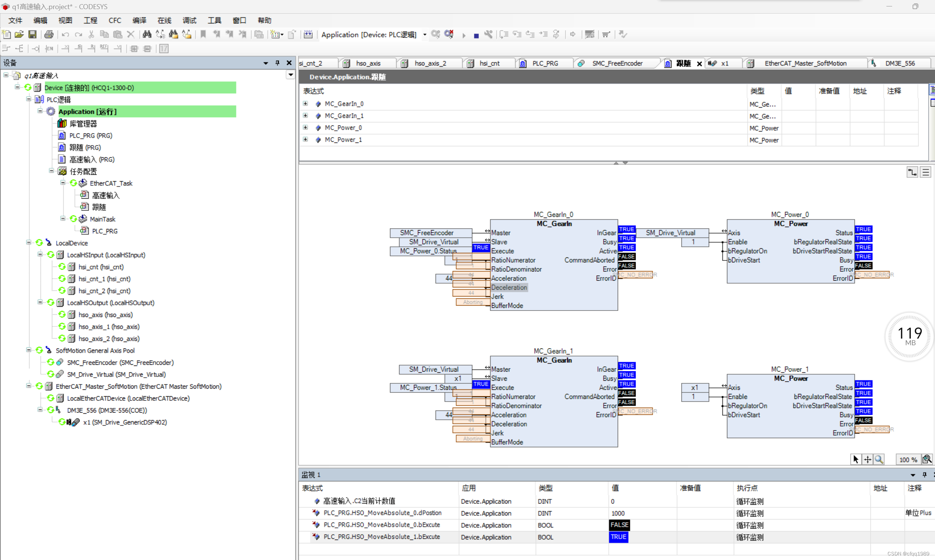This screenshot has width=935, height=560.
Task: Toggle FALSE value of HSO_MoveAbsolute_0.bExcute
Action: [x=619, y=525]
